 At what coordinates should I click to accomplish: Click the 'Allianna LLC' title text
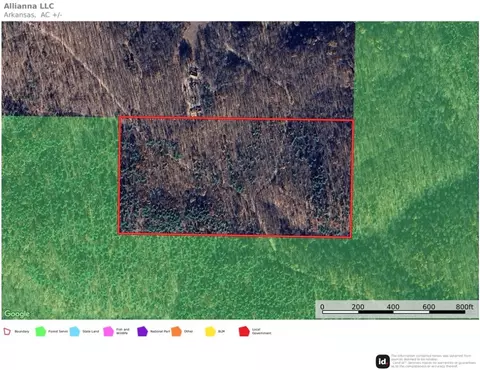[29, 6]
